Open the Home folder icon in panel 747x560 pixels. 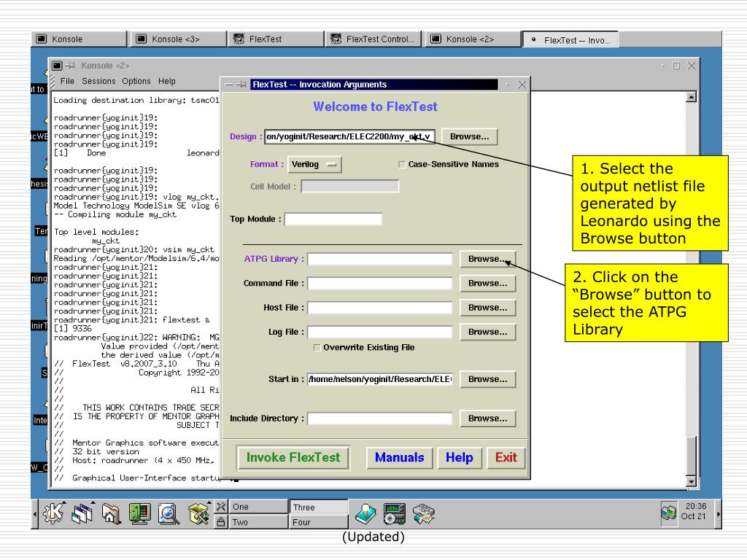(111, 513)
